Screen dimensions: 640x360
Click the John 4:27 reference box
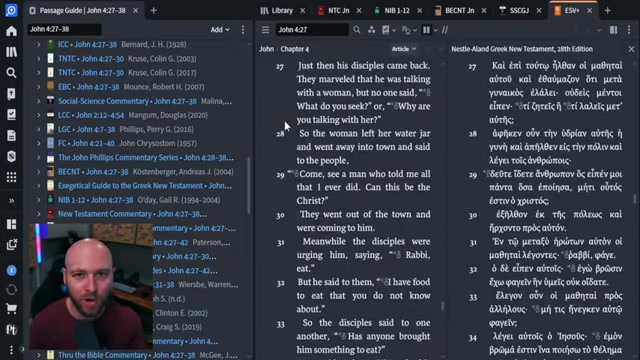[x=312, y=29]
